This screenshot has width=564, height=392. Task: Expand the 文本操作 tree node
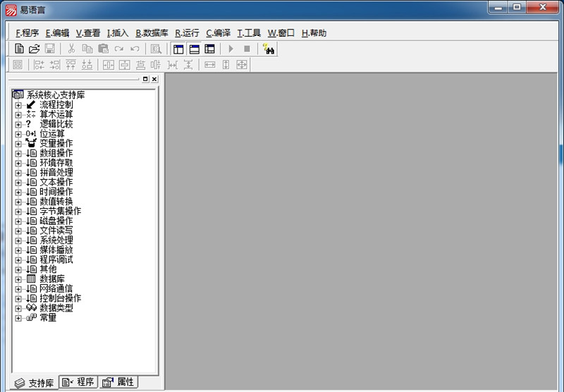point(18,183)
